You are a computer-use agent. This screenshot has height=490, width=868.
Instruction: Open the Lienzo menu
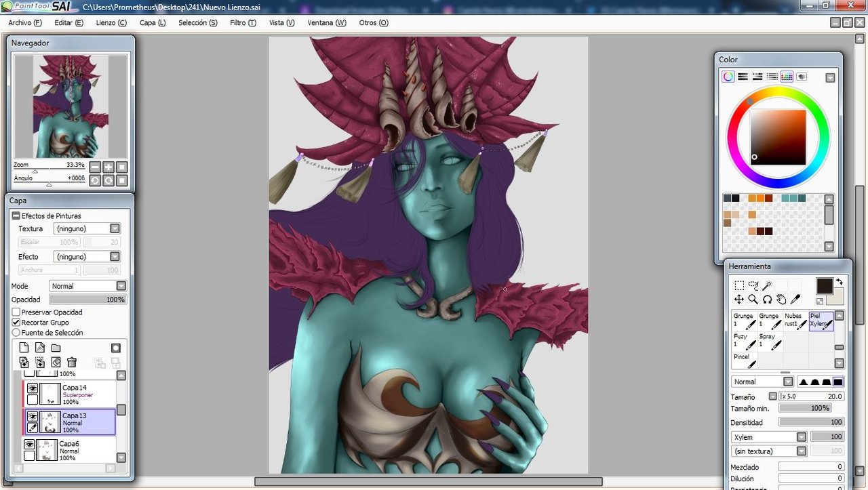[x=111, y=22]
